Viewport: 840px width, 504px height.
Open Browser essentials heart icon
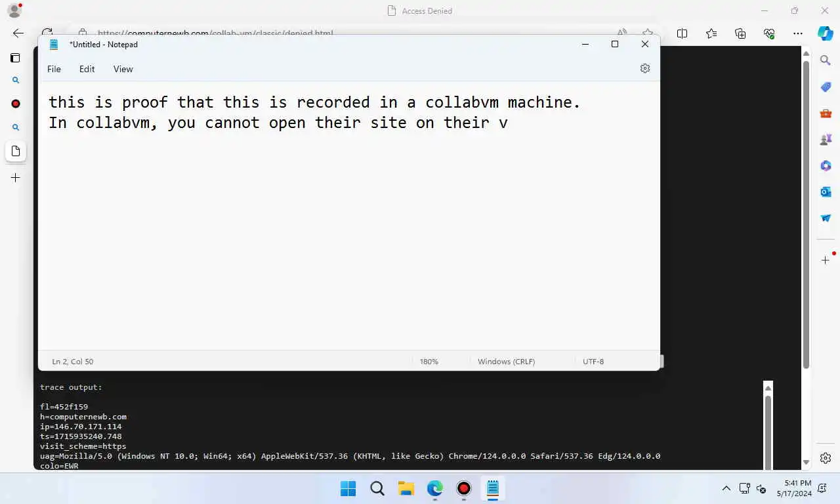click(769, 33)
